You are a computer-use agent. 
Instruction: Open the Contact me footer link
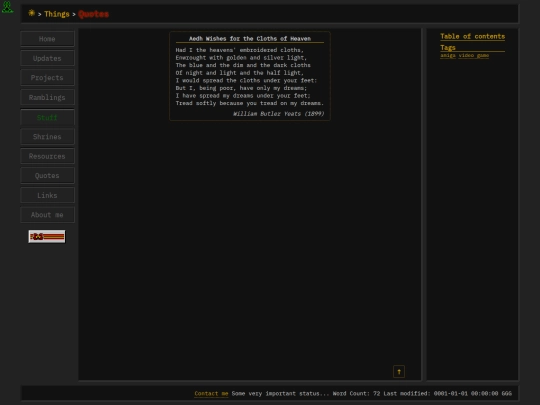211,394
